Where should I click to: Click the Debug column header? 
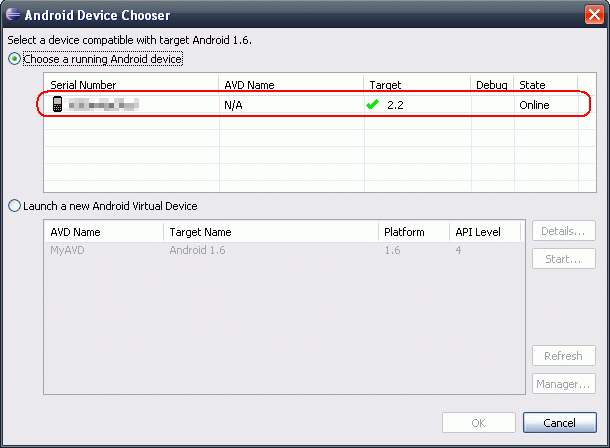[492, 85]
